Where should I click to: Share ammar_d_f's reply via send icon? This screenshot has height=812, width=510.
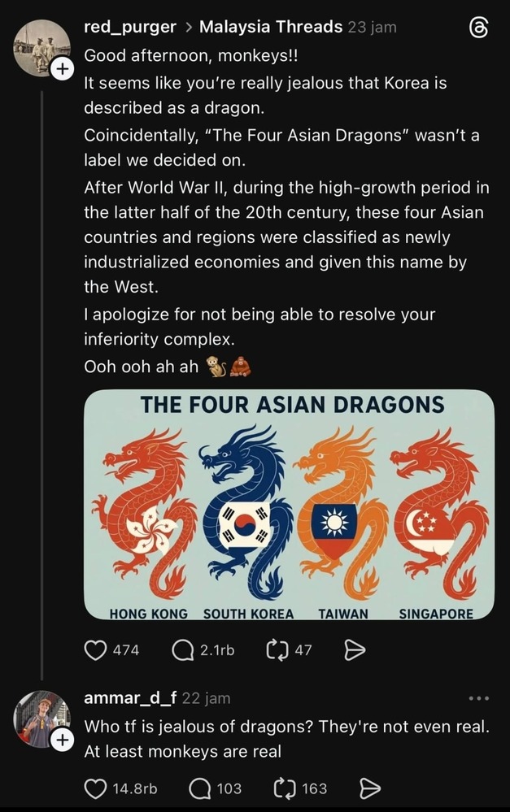pyautogui.click(x=370, y=788)
